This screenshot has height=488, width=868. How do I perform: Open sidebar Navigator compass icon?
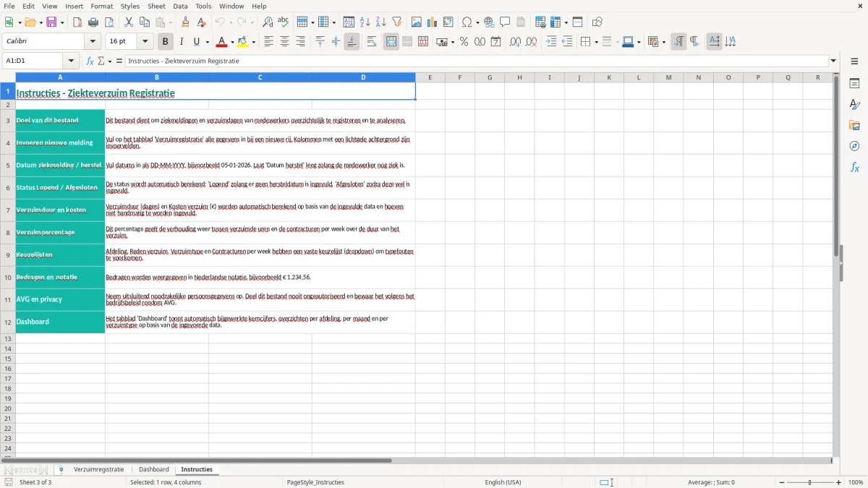(854, 146)
